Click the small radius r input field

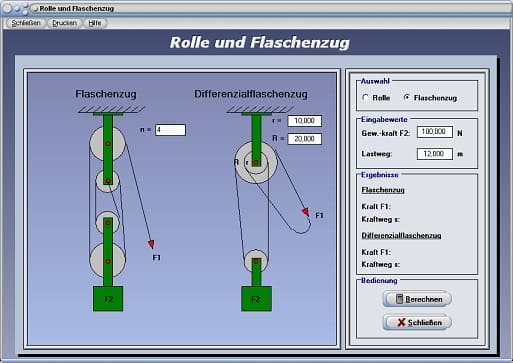pyautogui.click(x=304, y=121)
